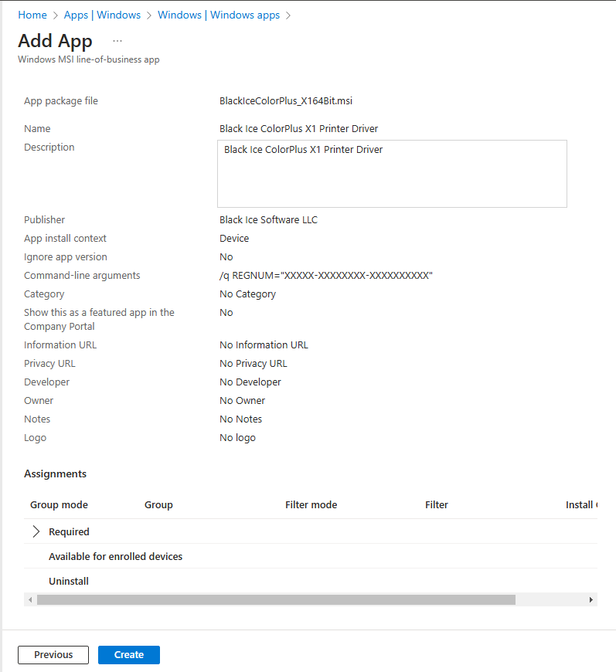The width and height of the screenshot is (616, 672).
Task: Click the Create button
Action: point(129,655)
